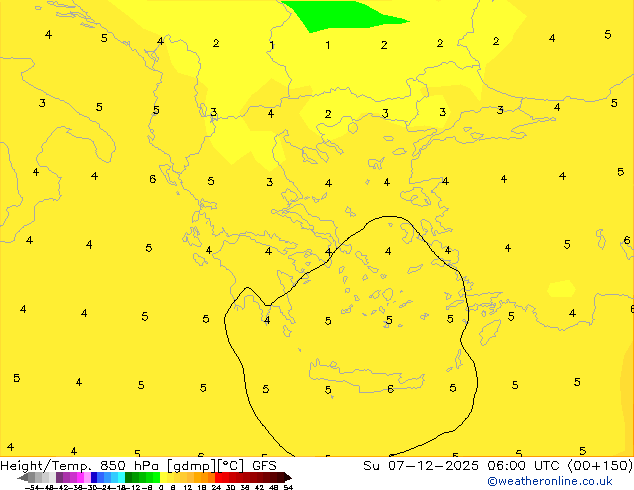Click the '54' label at the legend's right end
The image size is (634, 490).
coord(288,487)
